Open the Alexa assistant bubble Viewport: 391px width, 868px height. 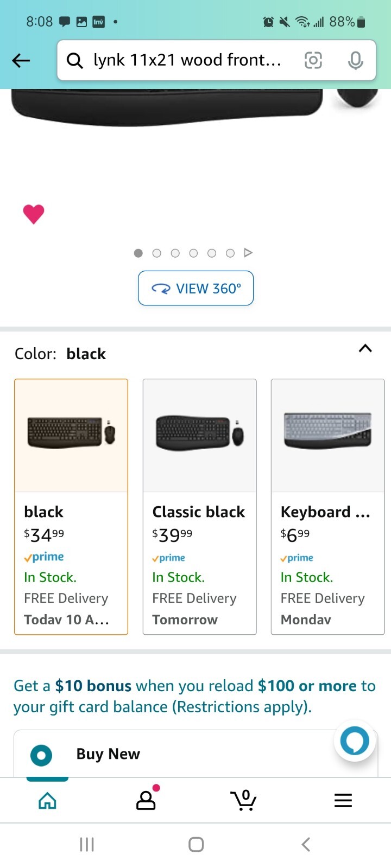(355, 741)
